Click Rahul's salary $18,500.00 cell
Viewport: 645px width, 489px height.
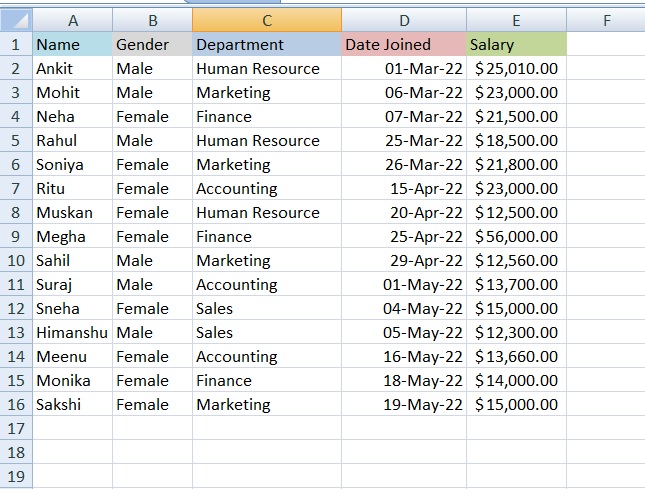coord(516,140)
